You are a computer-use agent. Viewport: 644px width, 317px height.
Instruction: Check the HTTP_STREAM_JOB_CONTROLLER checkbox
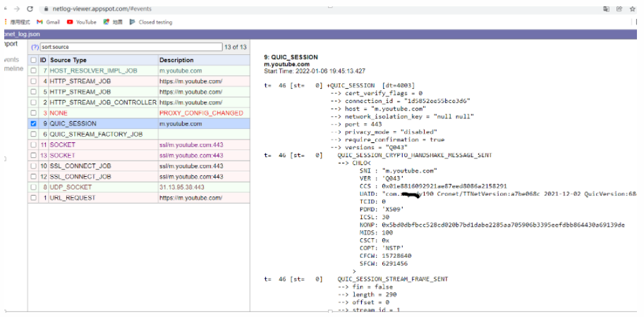[33, 103]
